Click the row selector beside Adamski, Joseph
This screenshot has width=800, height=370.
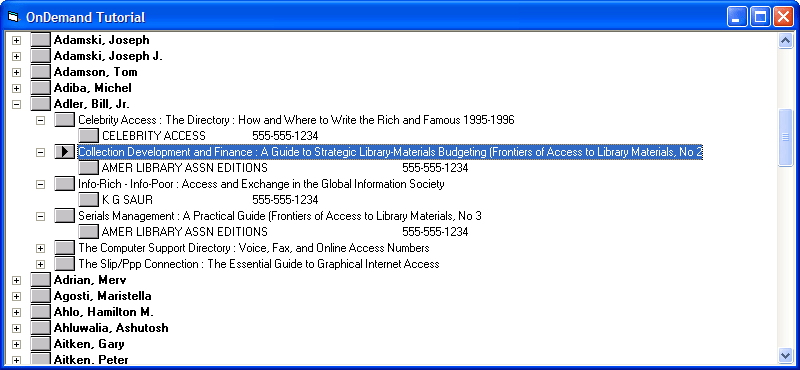click(40, 40)
